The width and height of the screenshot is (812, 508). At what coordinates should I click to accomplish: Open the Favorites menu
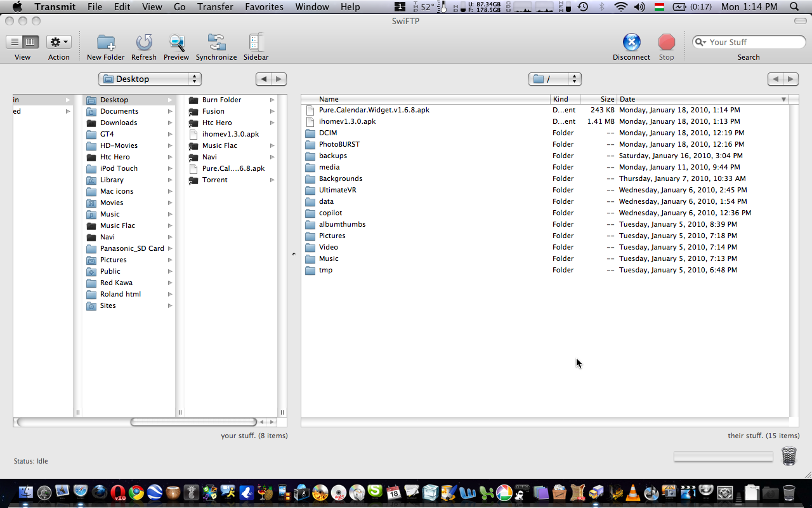(x=264, y=7)
